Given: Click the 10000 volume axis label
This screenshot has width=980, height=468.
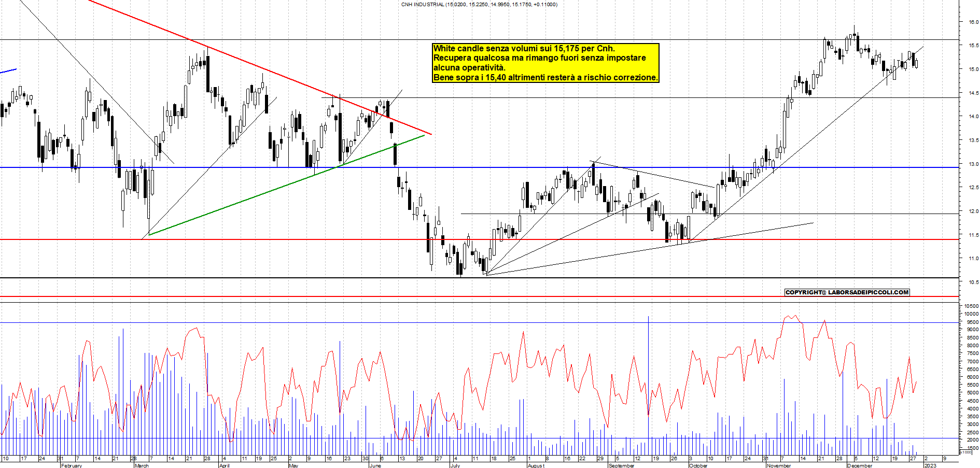Looking at the screenshot, I should (972, 314).
